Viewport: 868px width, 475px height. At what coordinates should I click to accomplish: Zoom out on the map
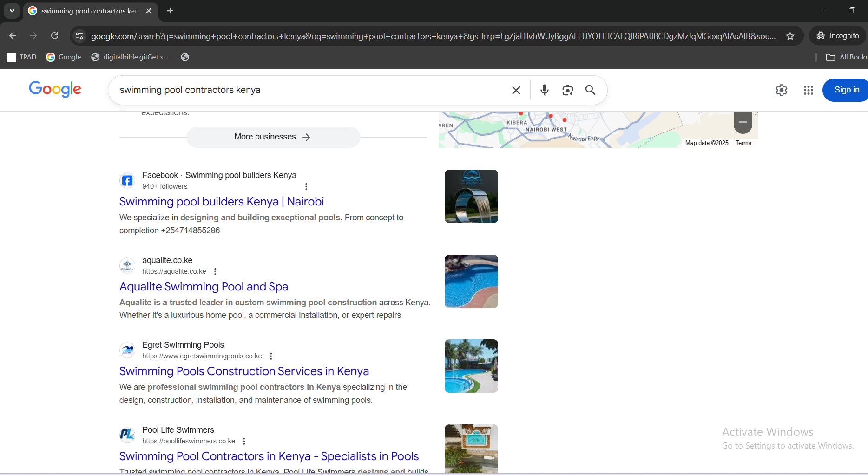pyautogui.click(x=743, y=122)
